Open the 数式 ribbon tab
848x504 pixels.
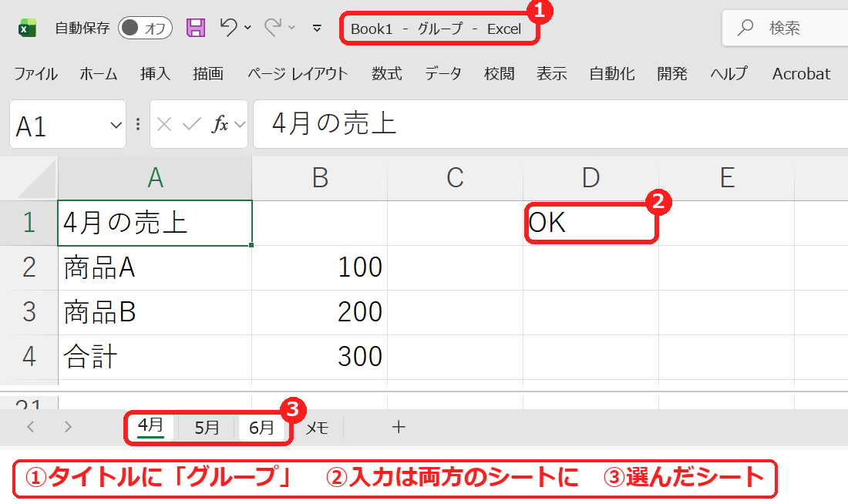tap(387, 73)
